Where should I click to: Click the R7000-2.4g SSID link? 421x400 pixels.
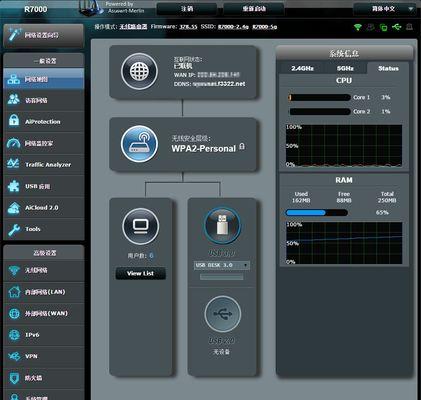(233, 27)
